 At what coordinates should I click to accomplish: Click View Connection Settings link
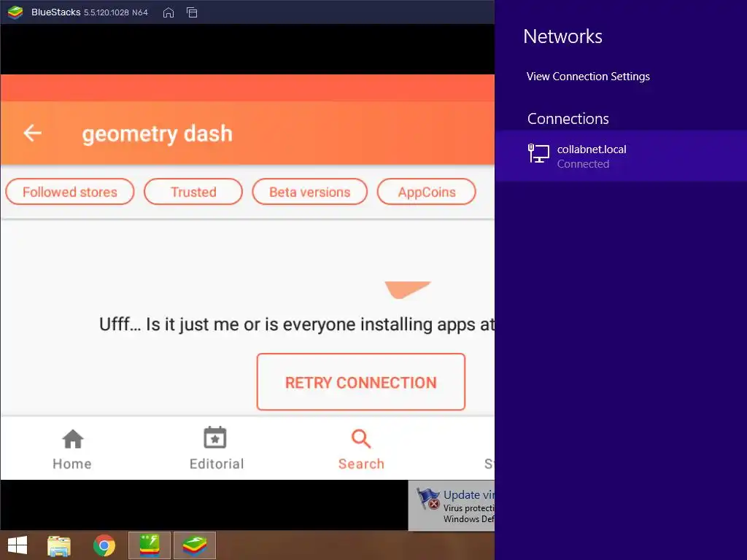[x=588, y=76]
